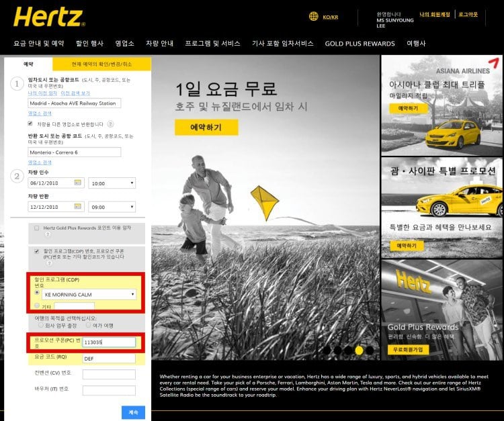Select the fifth carousel dot
This screenshot has width=504, height=421.
[370, 350]
